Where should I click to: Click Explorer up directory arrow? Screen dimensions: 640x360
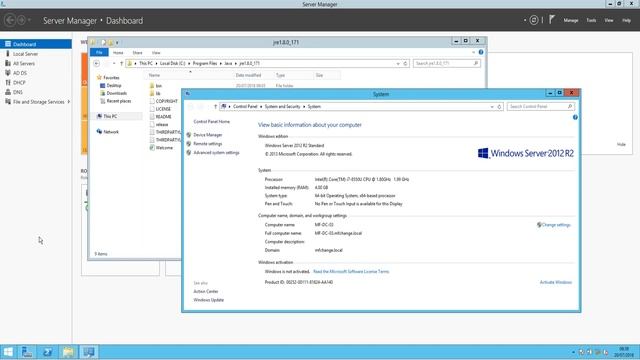click(x=121, y=63)
